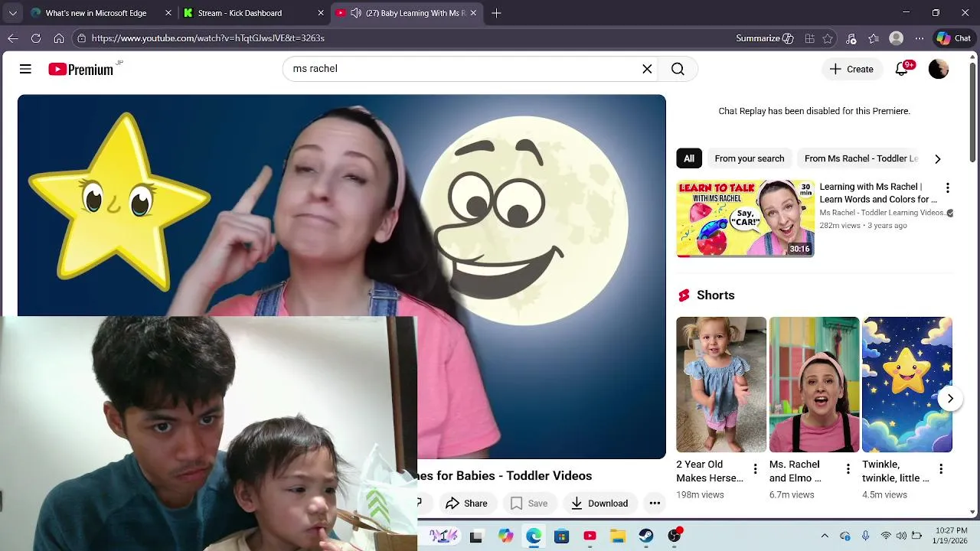
Task: Play the '2 Year Old Makes Herse...' short
Action: 721,385
